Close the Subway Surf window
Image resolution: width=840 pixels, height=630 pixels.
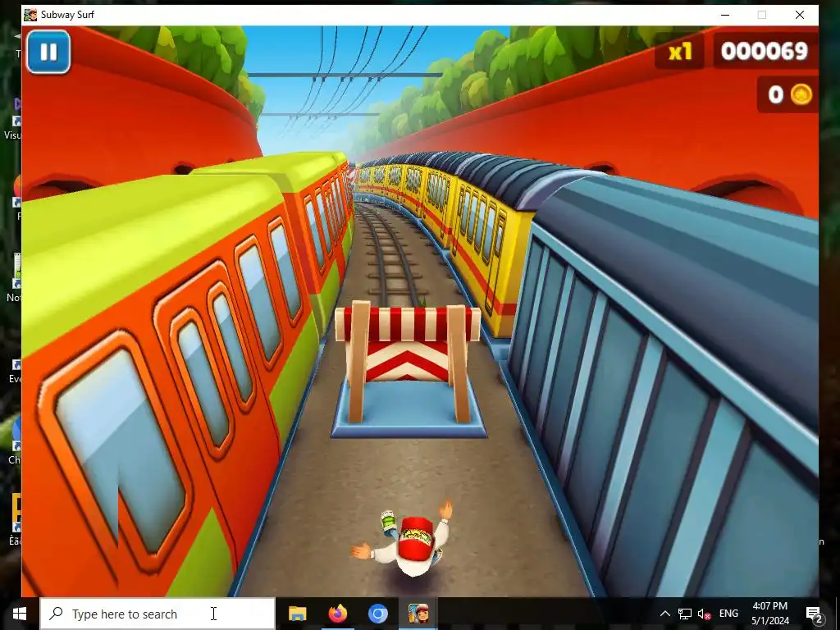click(x=799, y=15)
